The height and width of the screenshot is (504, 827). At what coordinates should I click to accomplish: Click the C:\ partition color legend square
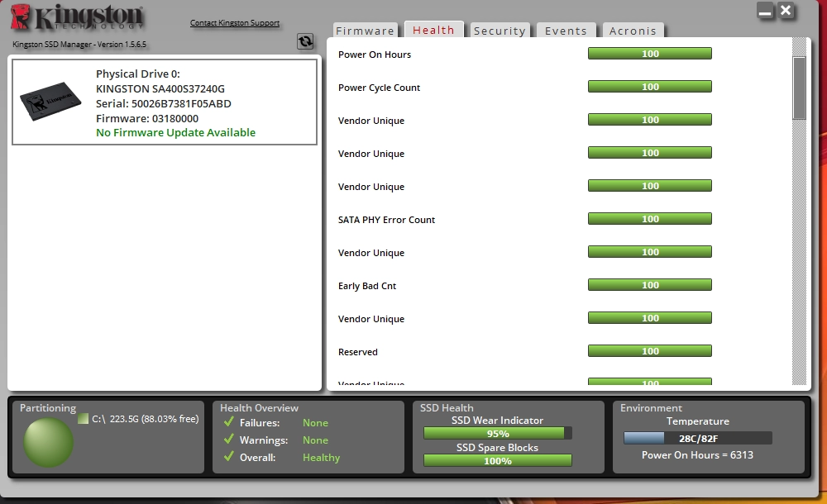pyautogui.click(x=83, y=419)
